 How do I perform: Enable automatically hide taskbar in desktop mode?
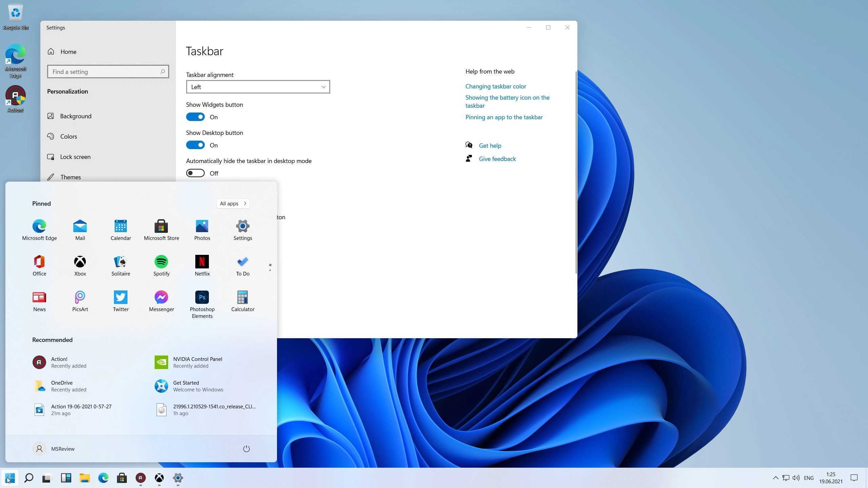pos(195,173)
